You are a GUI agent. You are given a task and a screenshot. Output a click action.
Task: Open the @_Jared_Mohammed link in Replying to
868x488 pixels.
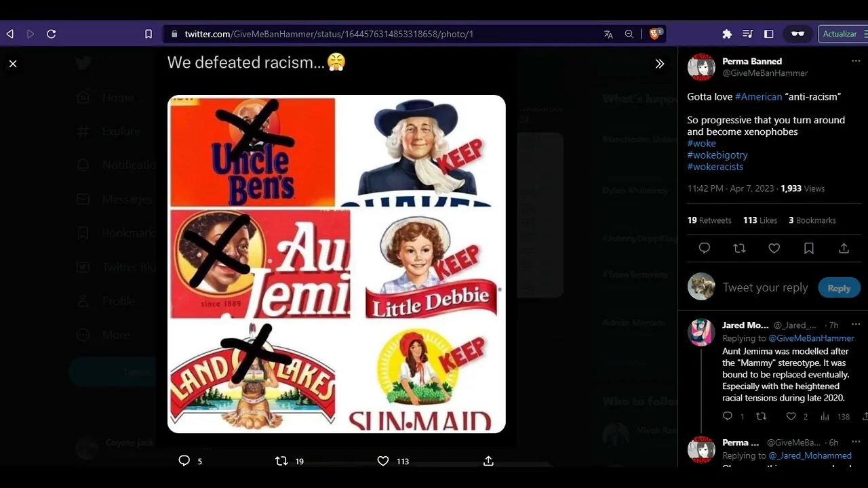coord(810,455)
